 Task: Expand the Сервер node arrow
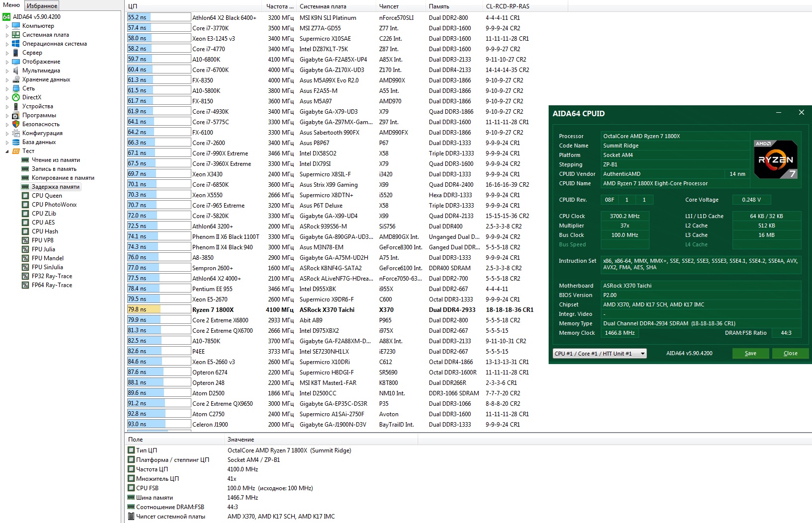[x=7, y=53]
